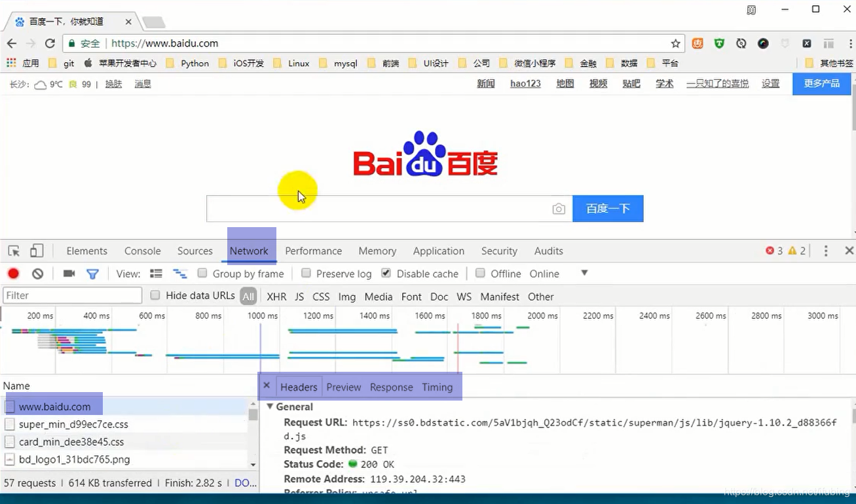Open the Performance tab
Screen dimensions: 856x504
click(313, 251)
